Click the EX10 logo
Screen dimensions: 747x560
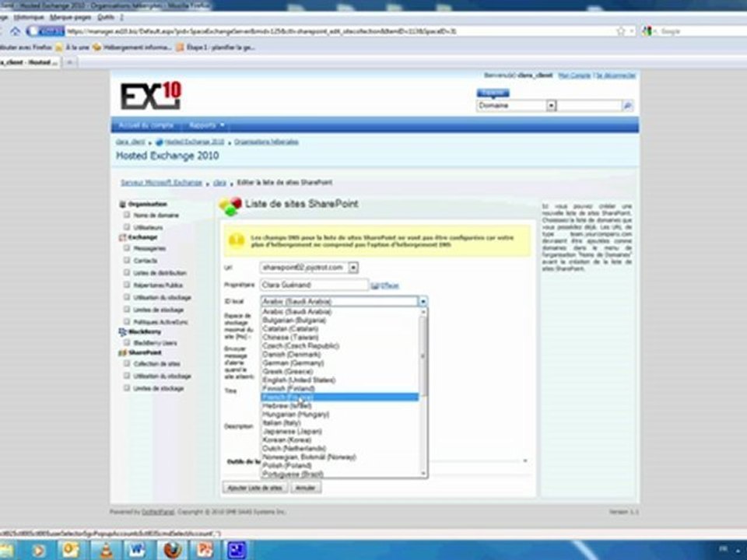click(x=150, y=96)
